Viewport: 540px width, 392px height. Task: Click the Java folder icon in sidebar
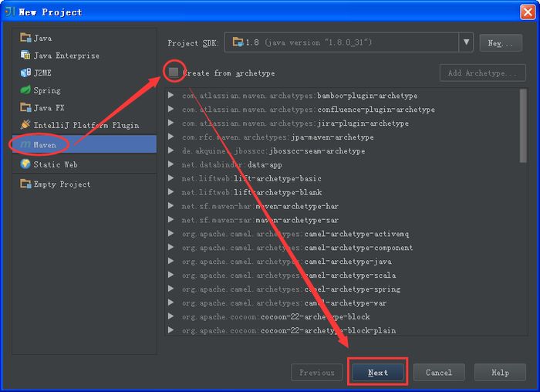tap(25, 38)
